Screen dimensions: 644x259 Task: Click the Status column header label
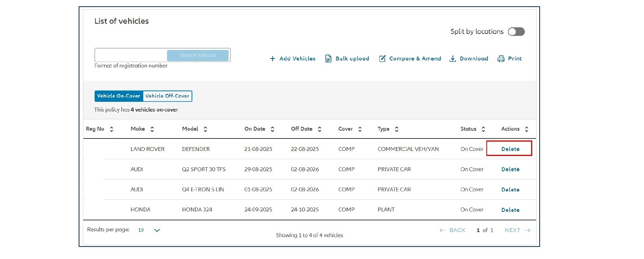click(468, 129)
